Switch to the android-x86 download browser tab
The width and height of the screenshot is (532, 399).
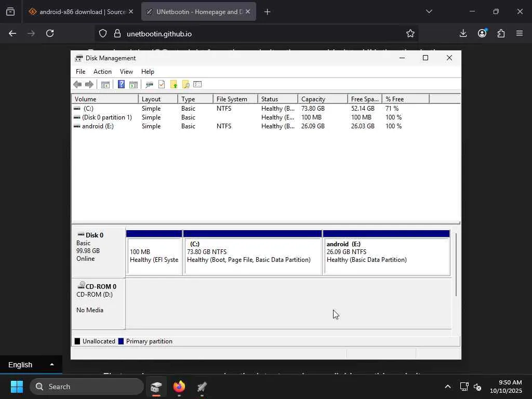point(82,12)
